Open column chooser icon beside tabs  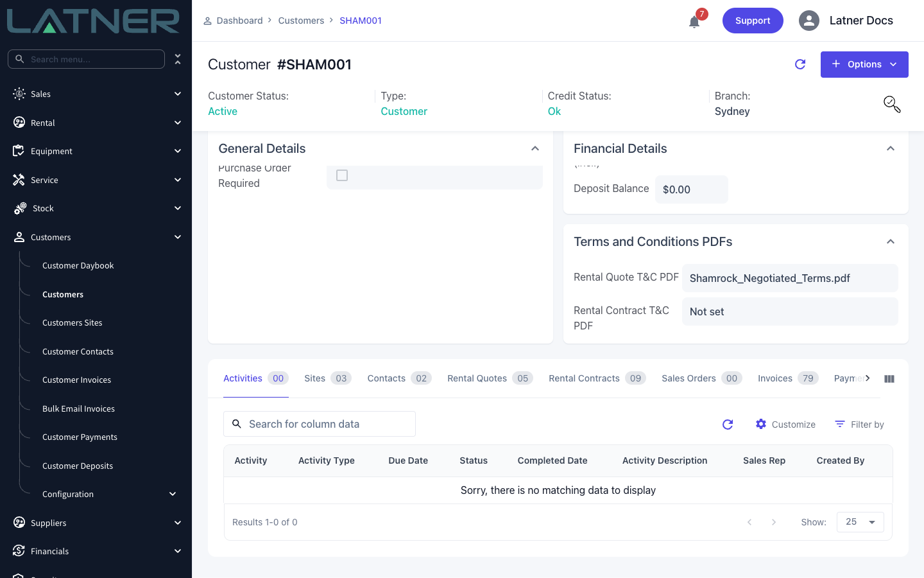tap(889, 379)
